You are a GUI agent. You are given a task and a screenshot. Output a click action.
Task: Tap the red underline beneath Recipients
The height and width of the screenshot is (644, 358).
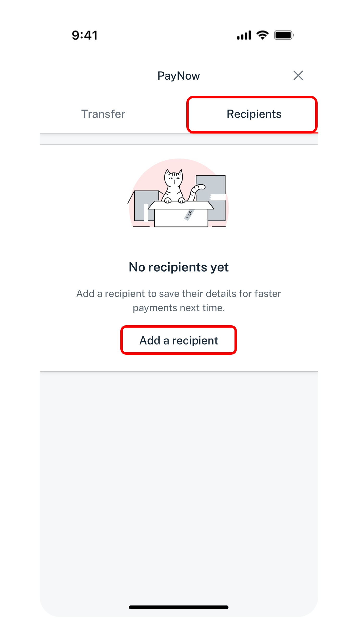(254, 133)
